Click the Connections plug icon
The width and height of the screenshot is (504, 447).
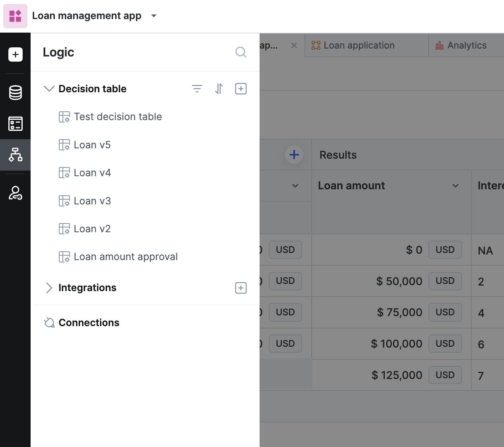[x=49, y=323]
